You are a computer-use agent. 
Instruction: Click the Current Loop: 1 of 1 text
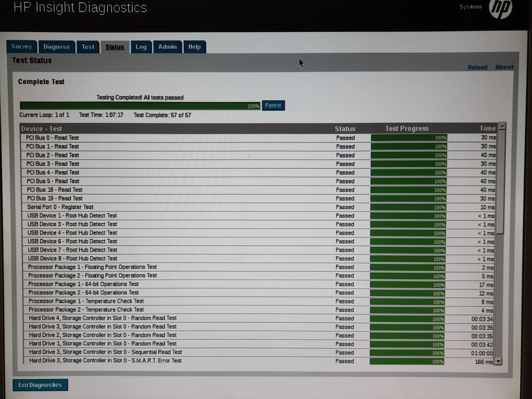tap(44, 115)
